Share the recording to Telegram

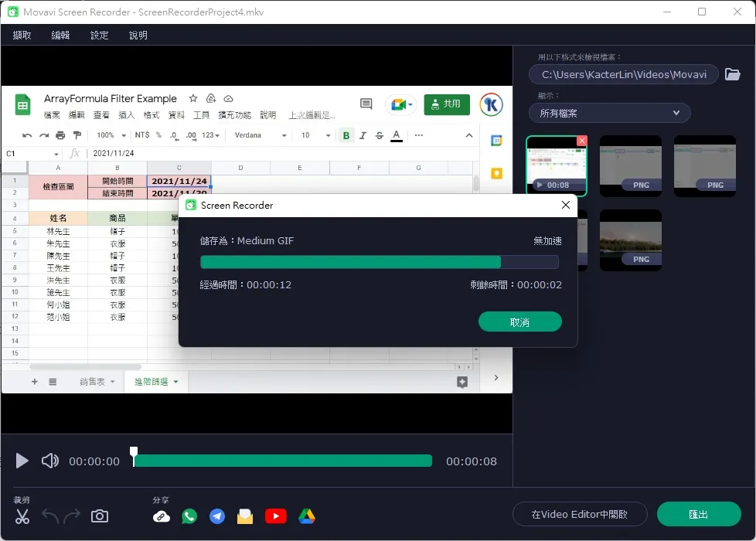coord(217,516)
